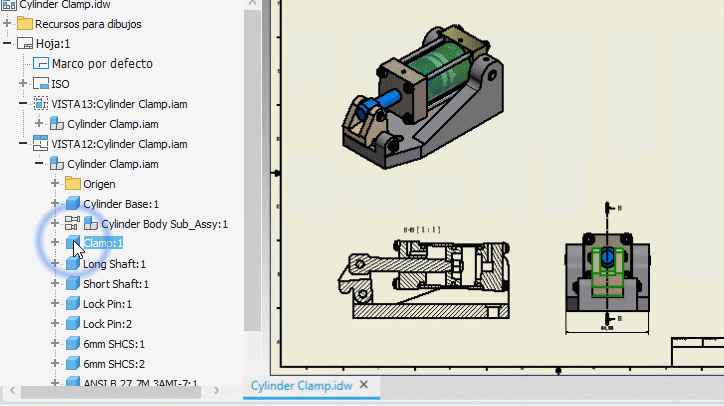The height and width of the screenshot is (406, 724).
Task: Select the Cylinder Base:1 label
Action: pyautogui.click(x=121, y=204)
